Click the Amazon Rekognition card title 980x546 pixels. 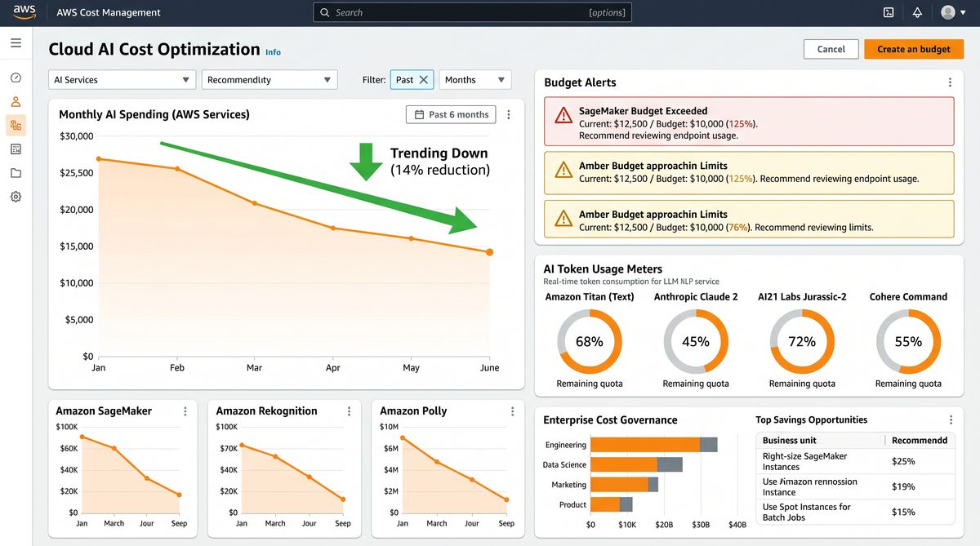(x=266, y=411)
